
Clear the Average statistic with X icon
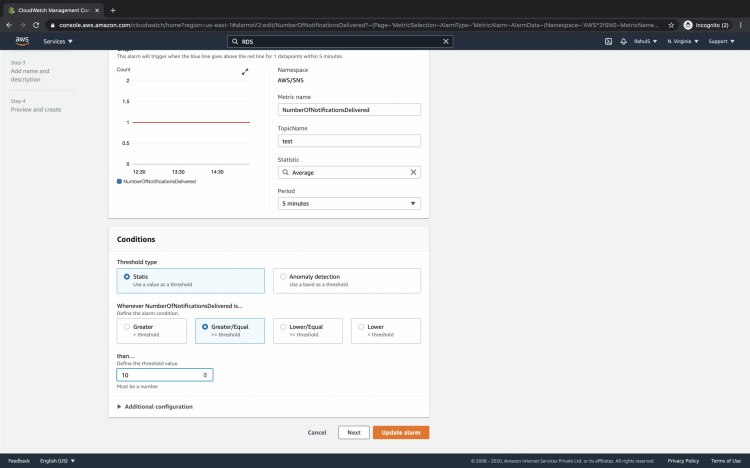pos(413,172)
